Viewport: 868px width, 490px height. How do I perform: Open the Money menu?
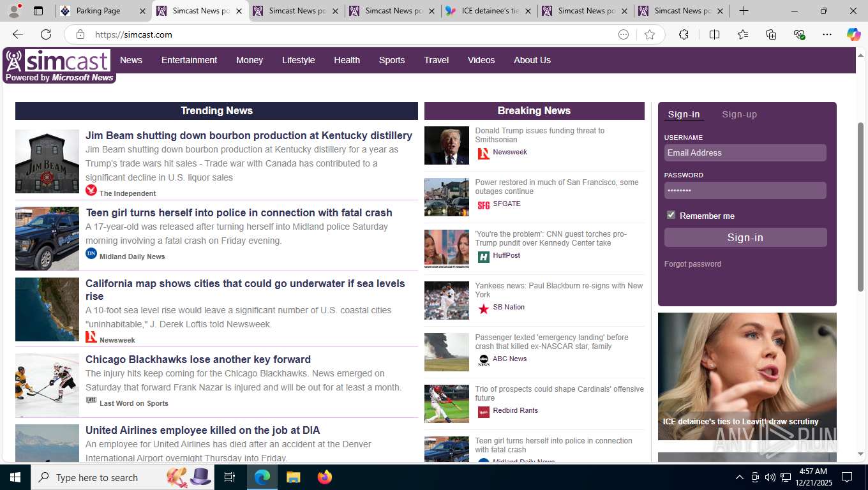click(x=250, y=60)
